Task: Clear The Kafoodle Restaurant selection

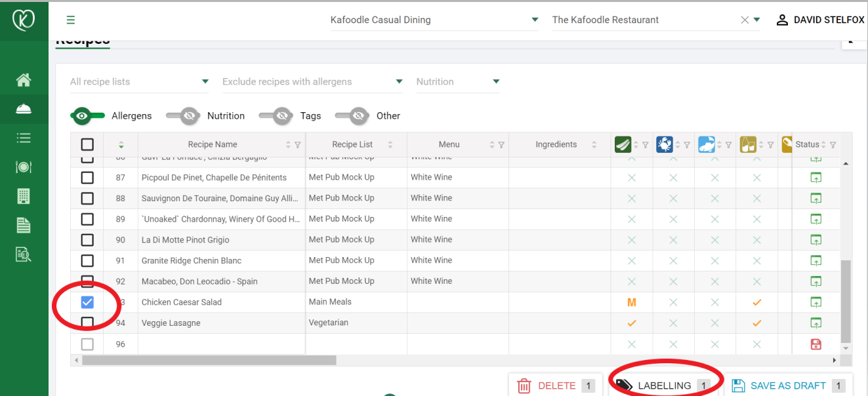Action: tap(745, 20)
